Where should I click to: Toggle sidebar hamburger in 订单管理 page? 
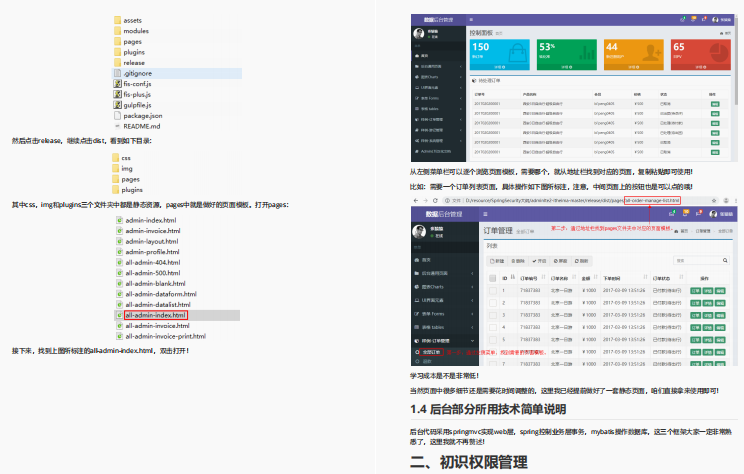(485, 214)
